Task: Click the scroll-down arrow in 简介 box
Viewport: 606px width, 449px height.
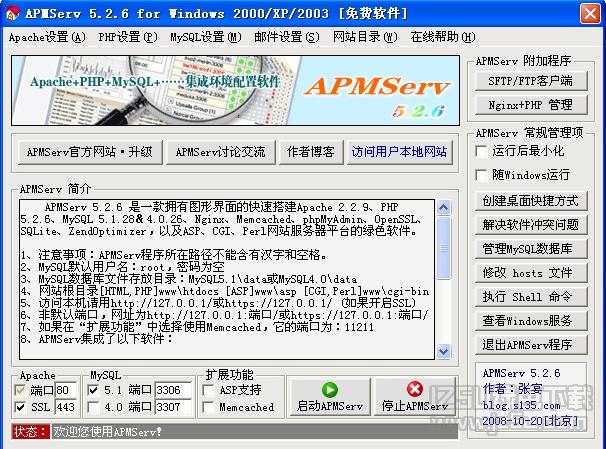Action: tap(443, 351)
